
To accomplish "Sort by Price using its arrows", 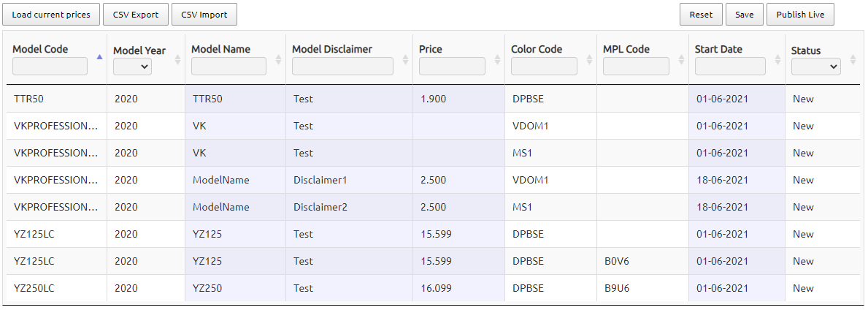I will 497,59.
